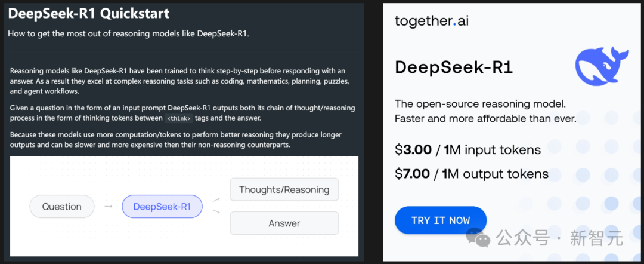Click the DeepSeek-R1 title in the ad
The width and height of the screenshot is (644, 264).
pyautogui.click(x=453, y=67)
